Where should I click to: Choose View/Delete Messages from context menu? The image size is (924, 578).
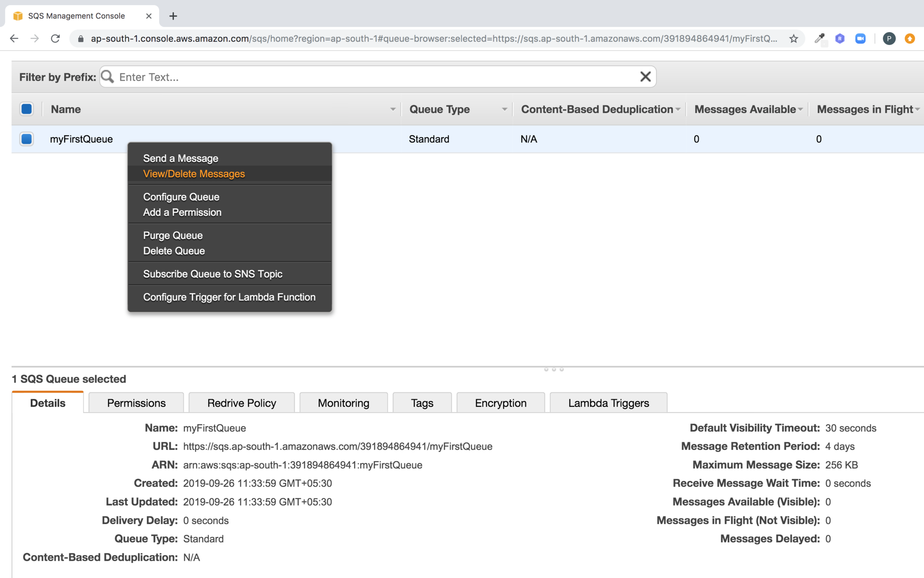pyautogui.click(x=194, y=174)
